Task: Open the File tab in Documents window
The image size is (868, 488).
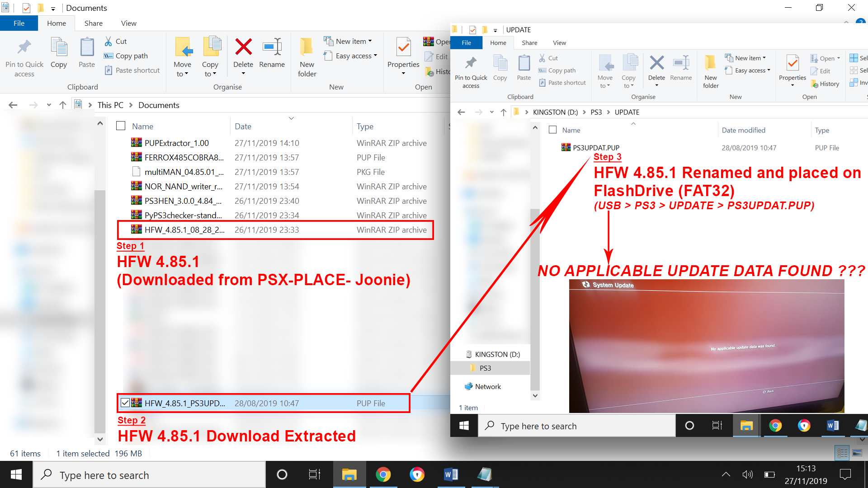Action: coord(19,23)
